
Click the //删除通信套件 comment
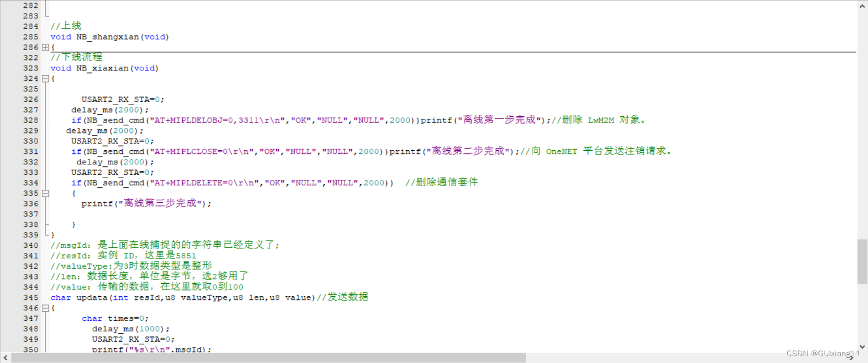point(442,183)
